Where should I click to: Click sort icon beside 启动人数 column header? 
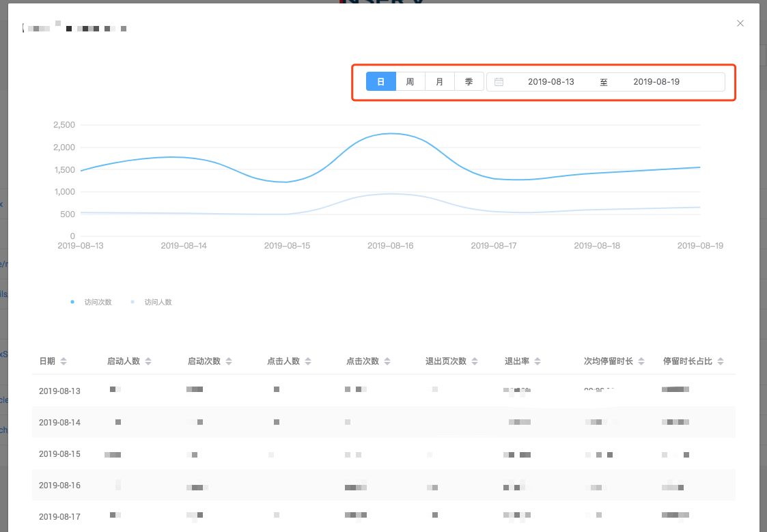click(148, 361)
